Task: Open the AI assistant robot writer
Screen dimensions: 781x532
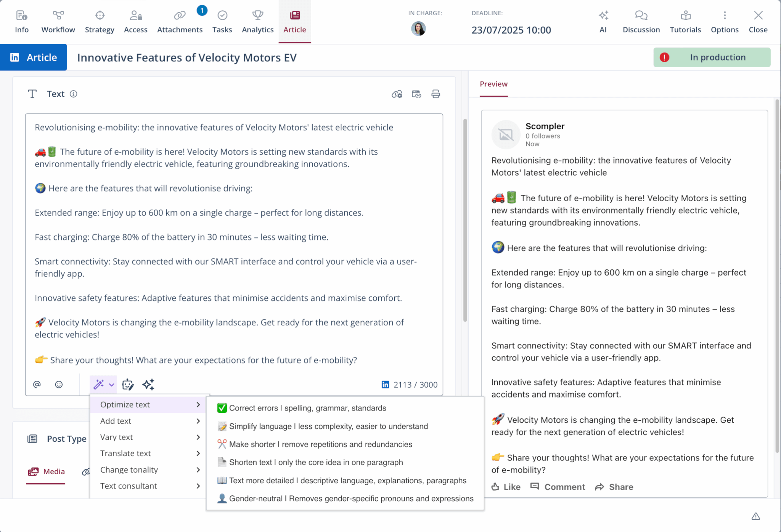Action: click(128, 384)
